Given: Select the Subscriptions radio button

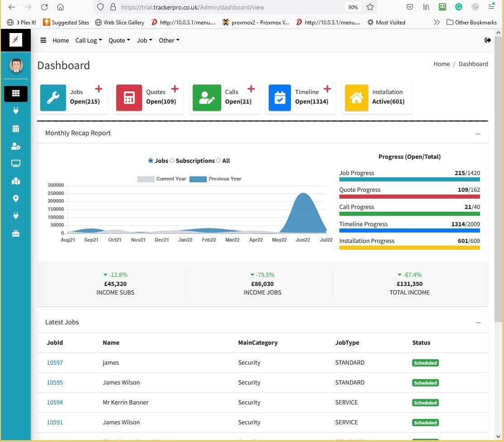Looking at the screenshot, I should pyautogui.click(x=172, y=161).
